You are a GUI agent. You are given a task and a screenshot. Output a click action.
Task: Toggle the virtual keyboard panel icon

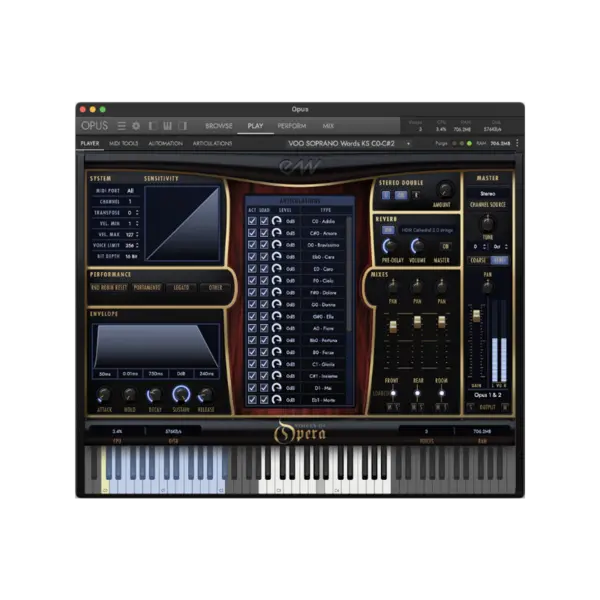click(x=168, y=126)
